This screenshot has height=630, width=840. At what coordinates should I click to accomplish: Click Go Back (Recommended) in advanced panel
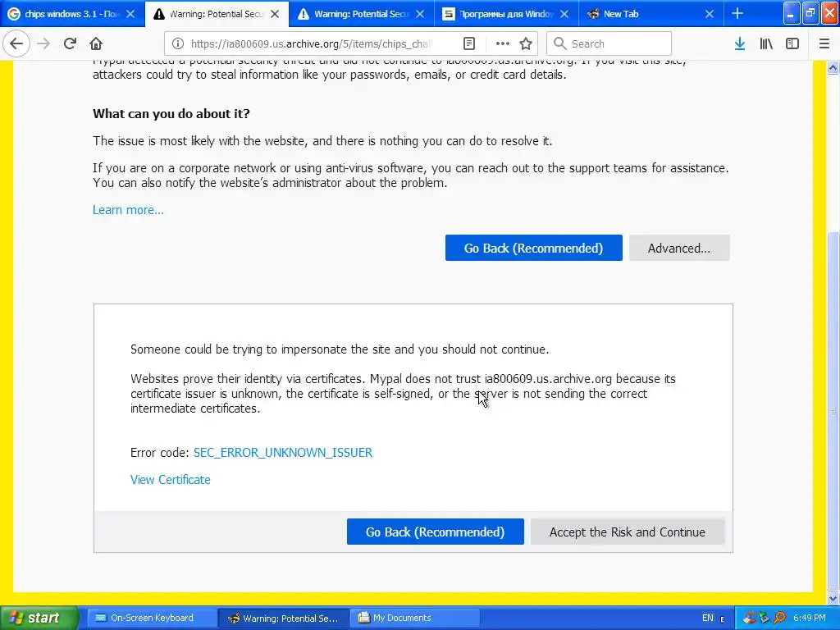[x=435, y=532]
